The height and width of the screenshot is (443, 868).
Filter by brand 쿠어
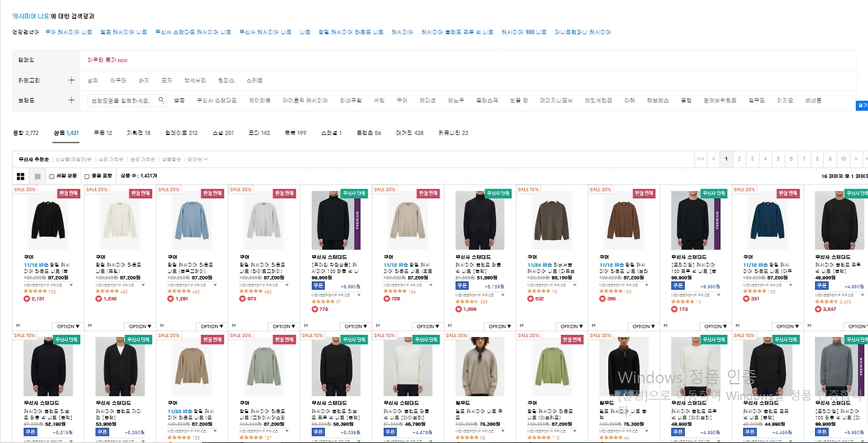[401, 100]
